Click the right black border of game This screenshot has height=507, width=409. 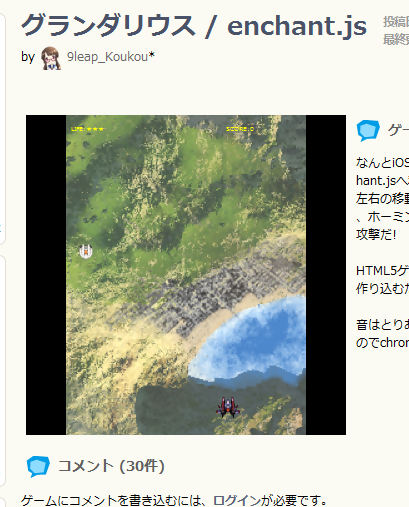coord(326,275)
